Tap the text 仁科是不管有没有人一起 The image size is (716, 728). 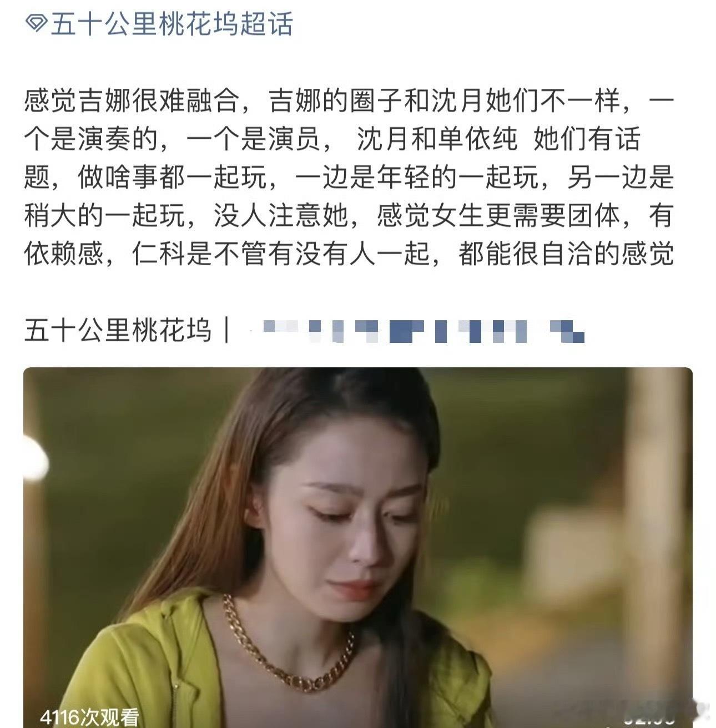[281, 254]
